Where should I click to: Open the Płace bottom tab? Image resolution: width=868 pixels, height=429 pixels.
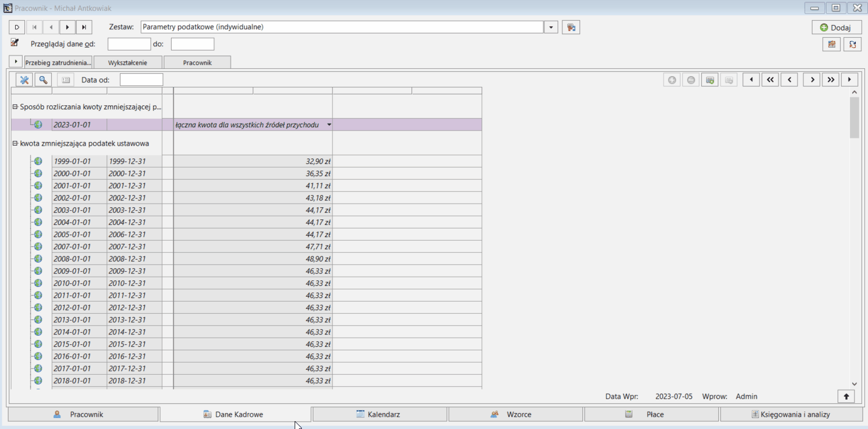(x=651, y=414)
